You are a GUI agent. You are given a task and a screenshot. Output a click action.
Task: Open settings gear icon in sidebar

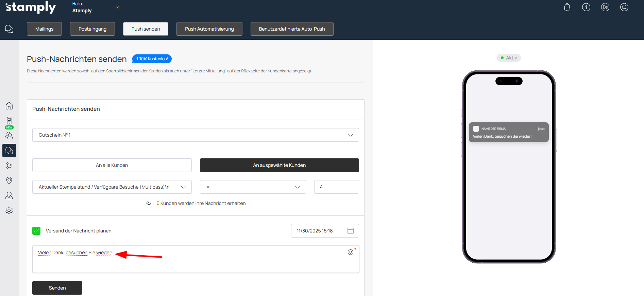(x=9, y=210)
